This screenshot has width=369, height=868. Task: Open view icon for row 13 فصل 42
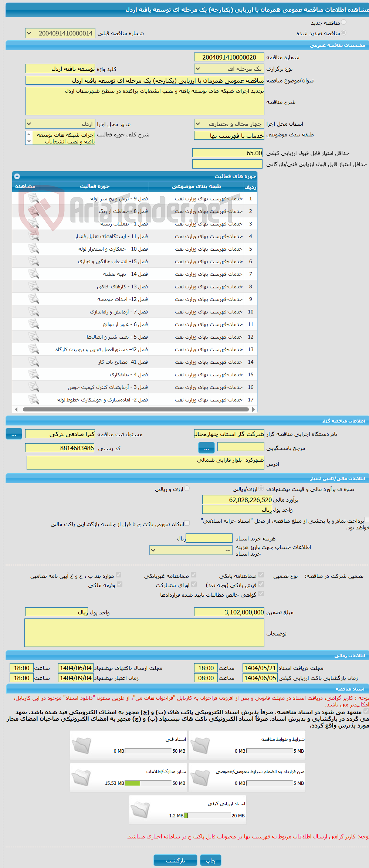pyautogui.click(x=34, y=349)
